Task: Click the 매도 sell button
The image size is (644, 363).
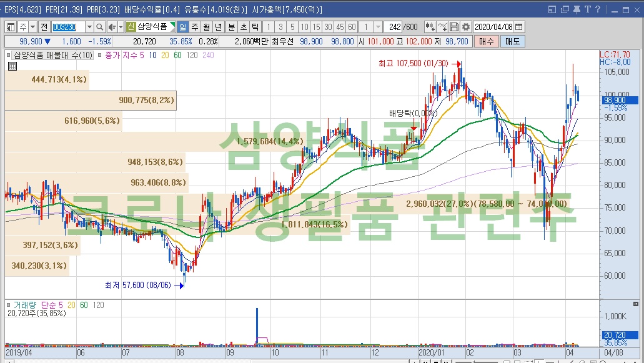Action: point(513,41)
